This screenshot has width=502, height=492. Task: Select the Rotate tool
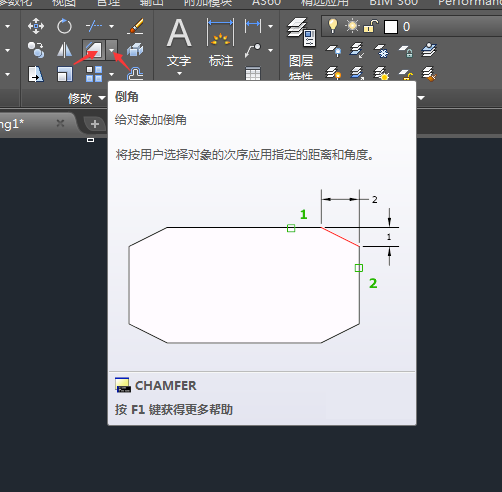[64, 26]
